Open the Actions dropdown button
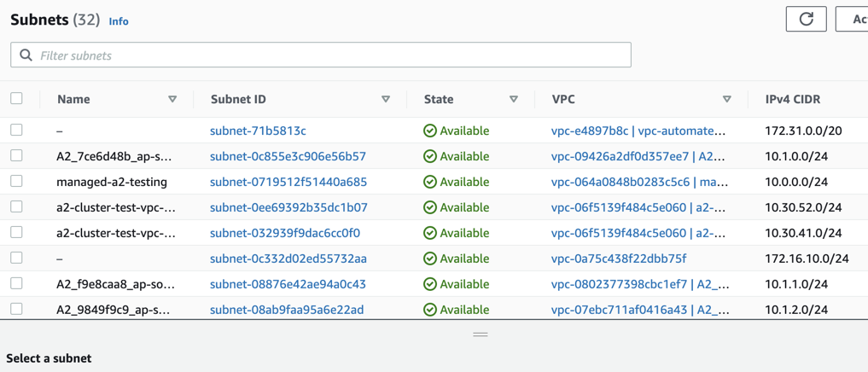Screen dimensions: 868x372 point(853,19)
